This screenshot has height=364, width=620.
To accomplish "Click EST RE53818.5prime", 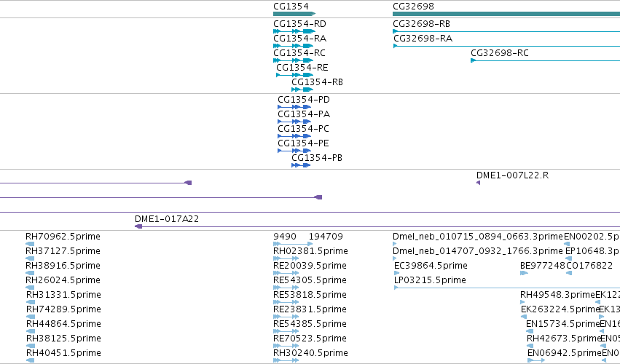I will 310,296.
